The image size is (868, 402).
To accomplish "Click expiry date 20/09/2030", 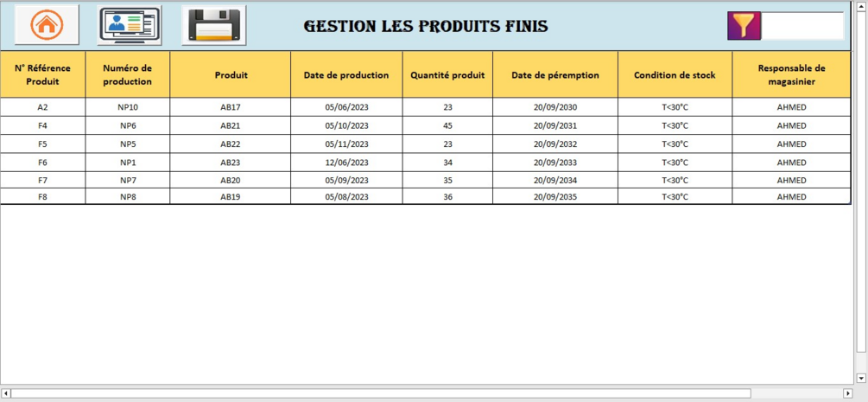I will 555,107.
